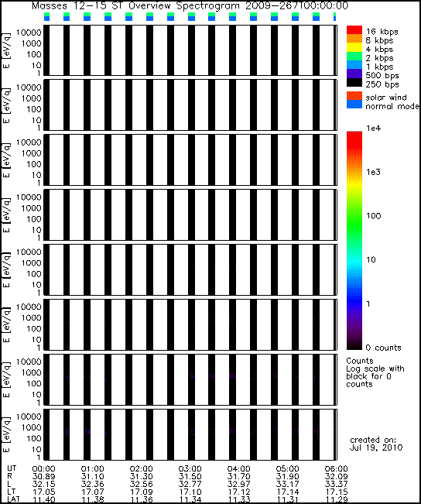The image size is (421, 504).
Task: Click the yellow 4 kbps legend swatch
Action: [354, 48]
